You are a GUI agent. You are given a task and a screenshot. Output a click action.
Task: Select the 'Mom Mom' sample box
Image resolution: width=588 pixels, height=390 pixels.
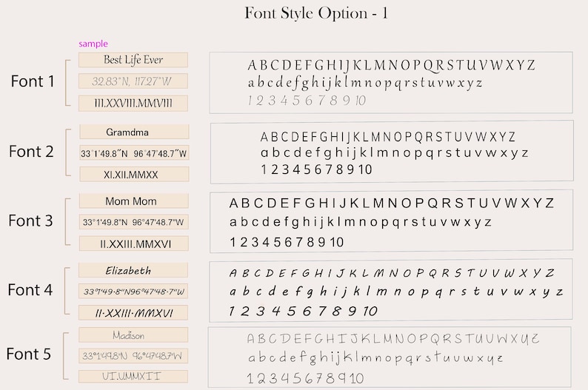(x=134, y=201)
